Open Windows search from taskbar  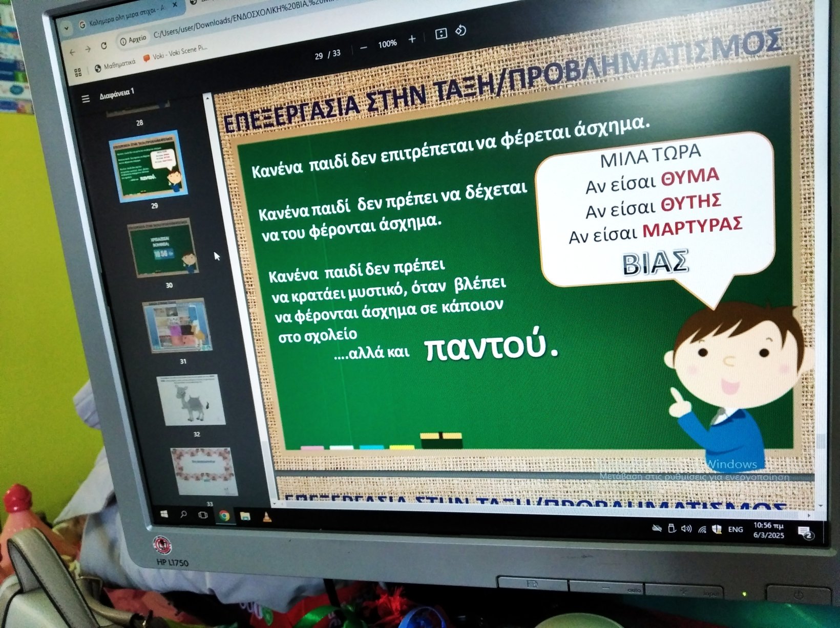pyautogui.click(x=183, y=514)
